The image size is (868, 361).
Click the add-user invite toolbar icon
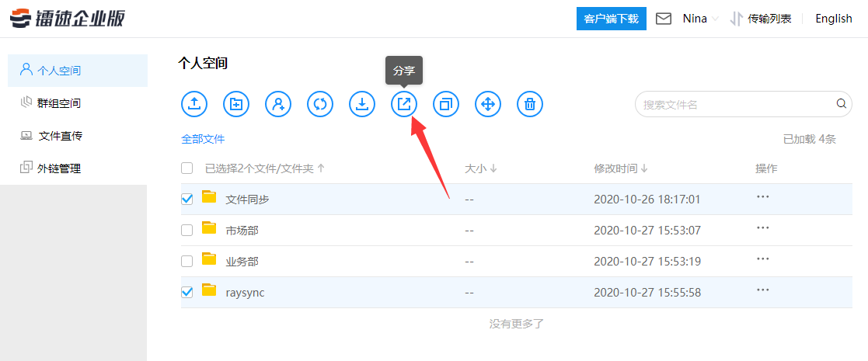[278, 104]
